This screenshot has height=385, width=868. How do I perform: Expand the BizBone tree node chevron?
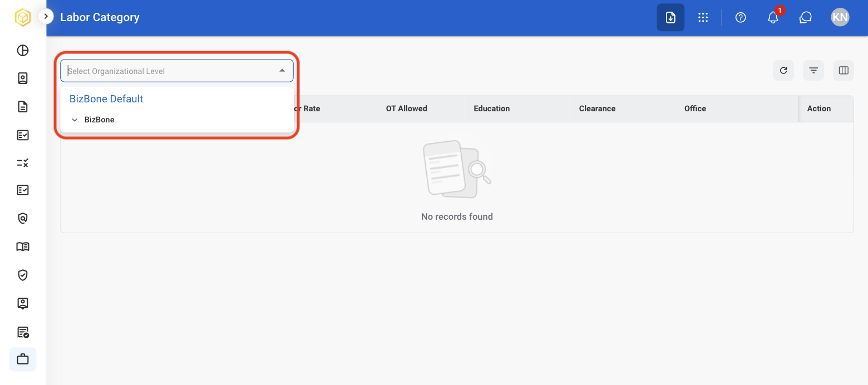click(75, 120)
